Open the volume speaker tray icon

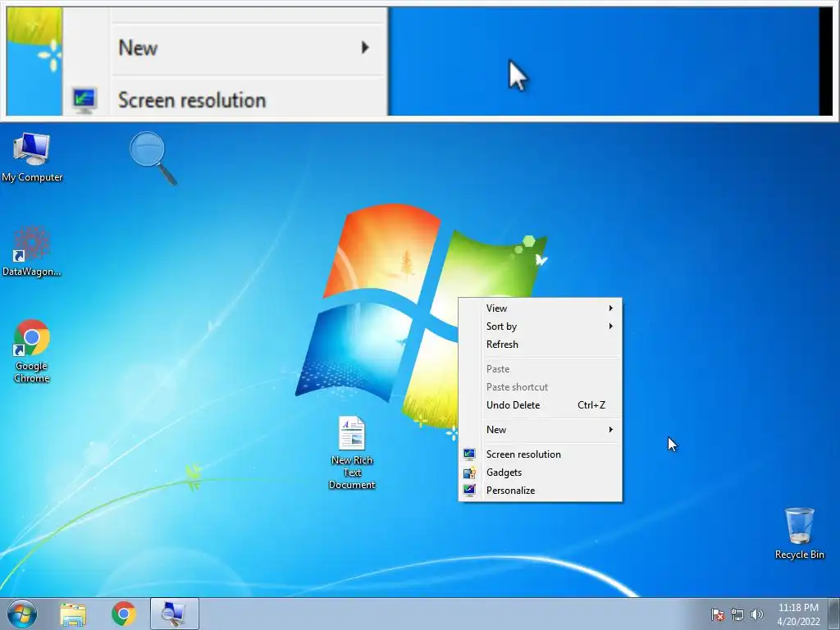coord(756,614)
